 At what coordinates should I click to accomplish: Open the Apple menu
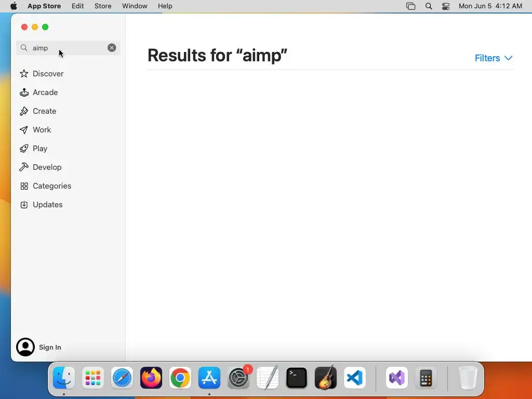pos(14,6)
